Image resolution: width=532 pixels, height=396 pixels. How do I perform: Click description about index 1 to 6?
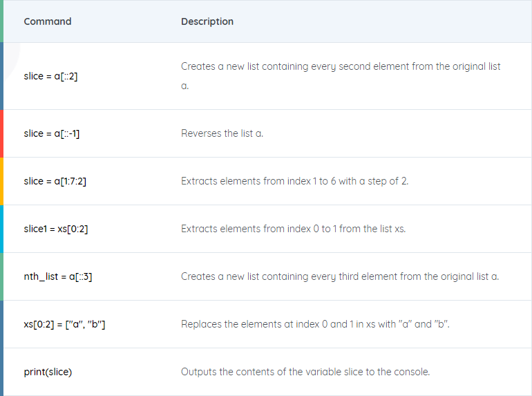point(294,181)
